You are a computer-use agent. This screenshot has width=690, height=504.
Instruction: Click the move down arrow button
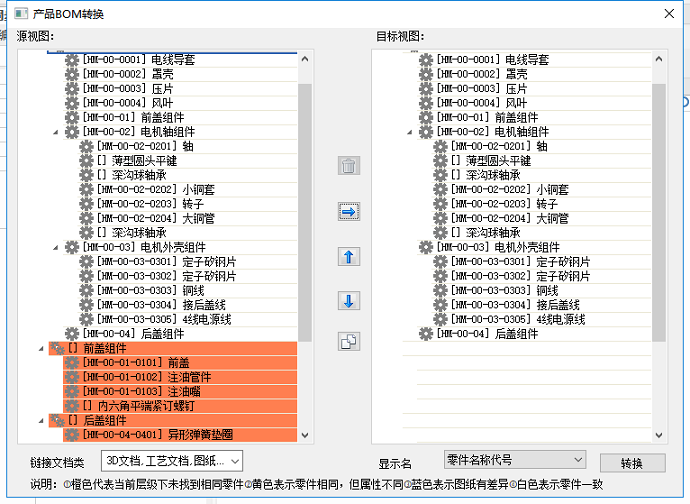[349, 301]
